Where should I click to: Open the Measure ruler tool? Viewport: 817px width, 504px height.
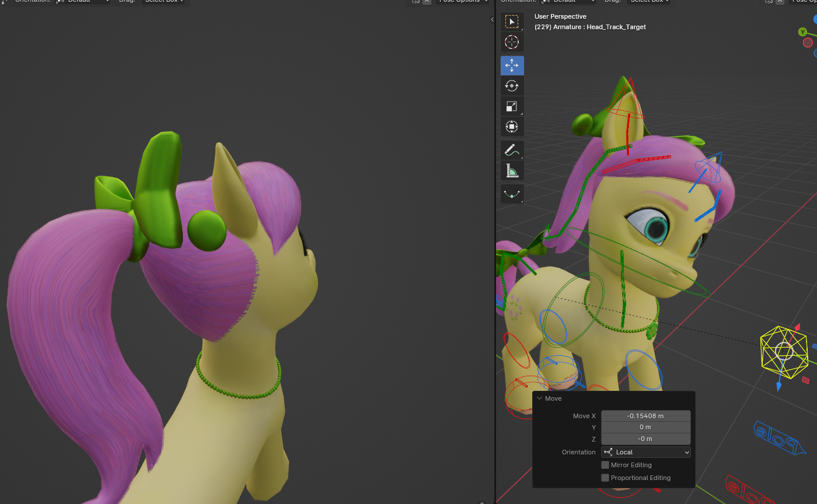pyautogui.click(x=512, y=170)
